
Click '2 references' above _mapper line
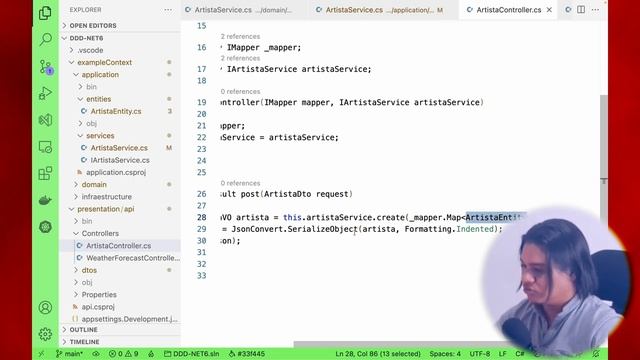tap(240, 36)
